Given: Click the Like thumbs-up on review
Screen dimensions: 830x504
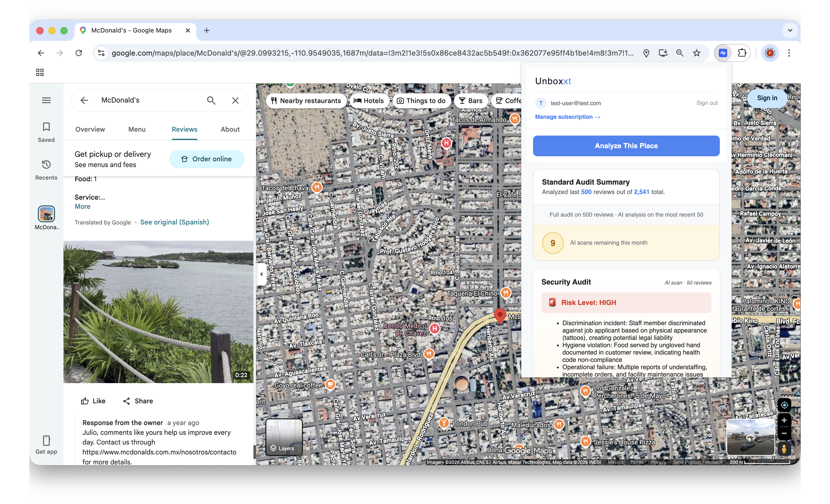Looking at the screenshot, I should click(93, 401).
